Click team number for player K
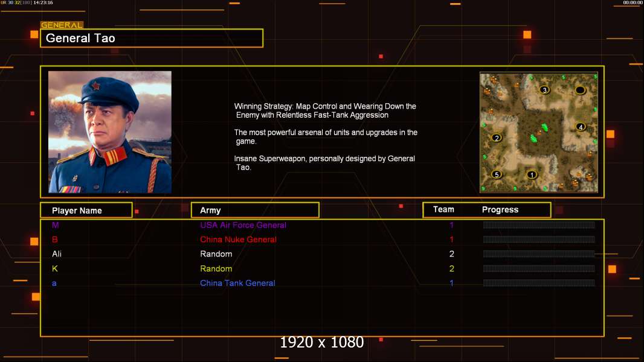The image size is (644, 362). pos(451,268)
